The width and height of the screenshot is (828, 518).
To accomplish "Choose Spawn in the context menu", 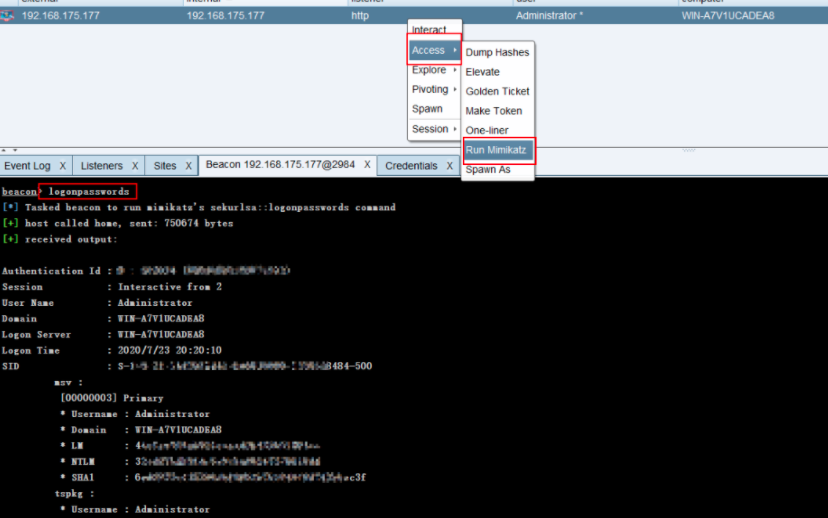I will 427,109.
